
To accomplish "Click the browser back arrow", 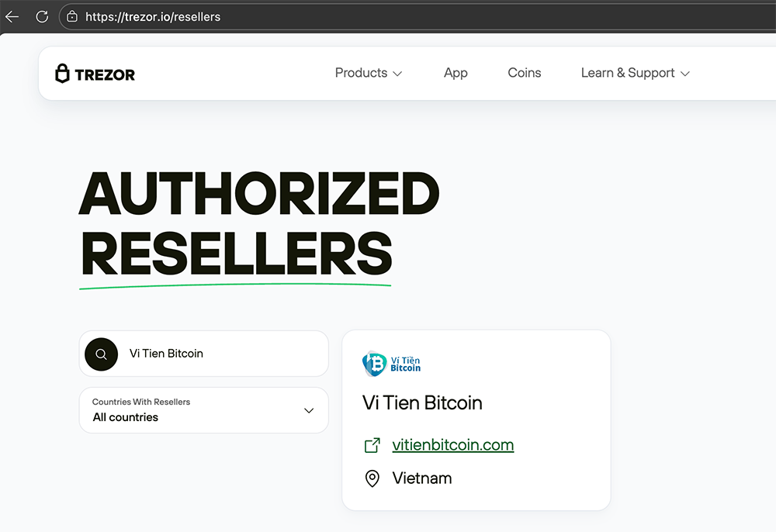I will [12, 16].
